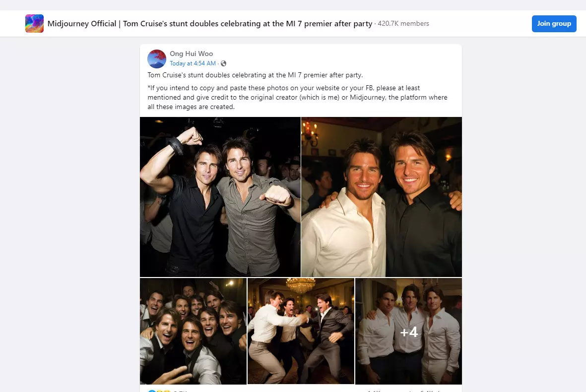Click the post caption about stunt doubles
This screenshot has width=586, height=392.
click(x=255, y=75)
